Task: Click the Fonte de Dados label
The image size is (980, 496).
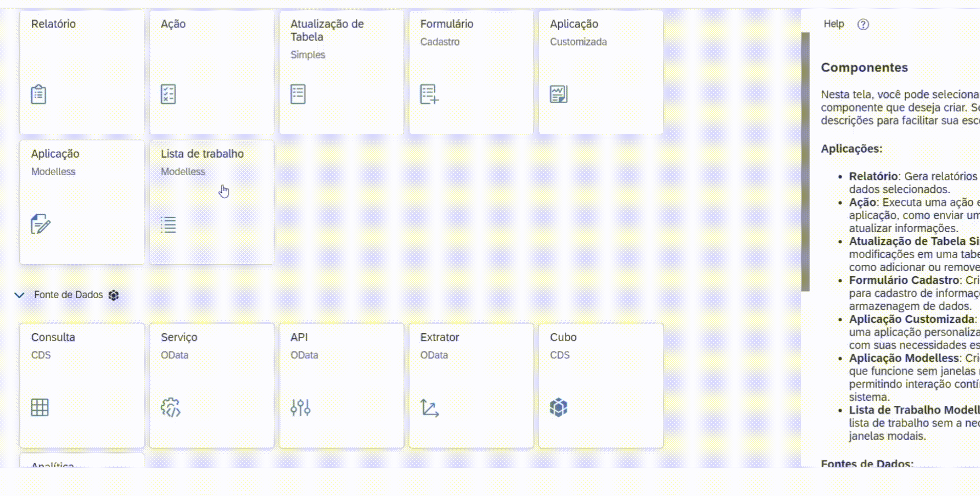Action: [x=68, y=295]
